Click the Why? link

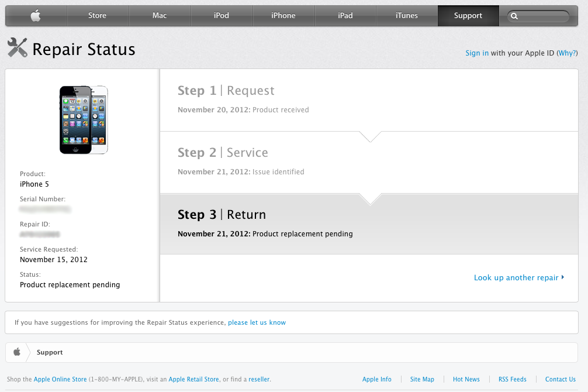(567, 53)
